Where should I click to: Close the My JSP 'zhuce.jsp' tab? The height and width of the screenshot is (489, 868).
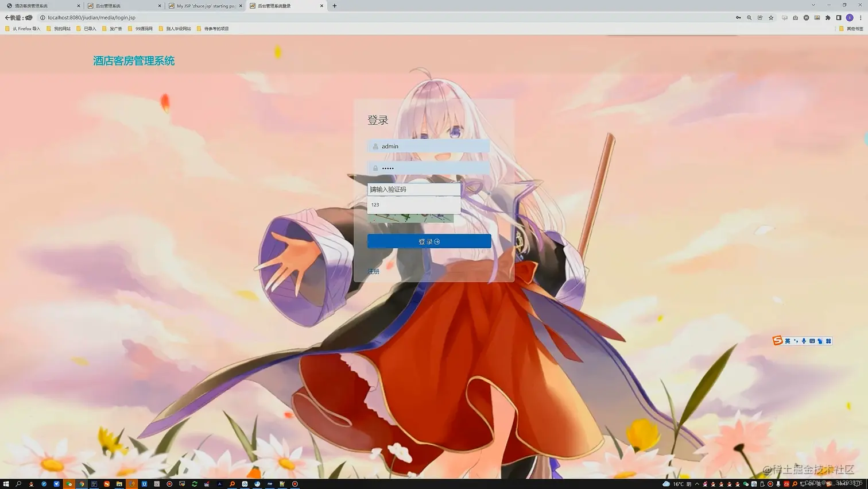coord(241,6)
